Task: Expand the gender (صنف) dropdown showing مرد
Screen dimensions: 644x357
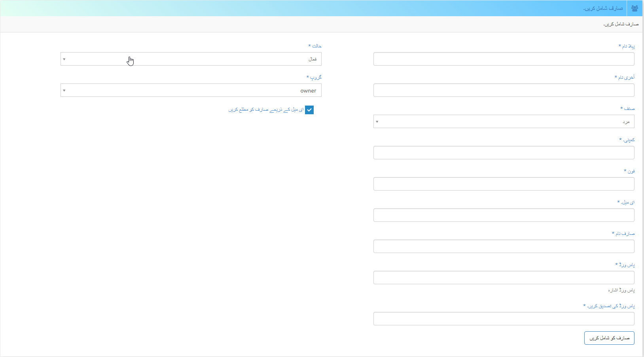Action: (x=504, y=122)
